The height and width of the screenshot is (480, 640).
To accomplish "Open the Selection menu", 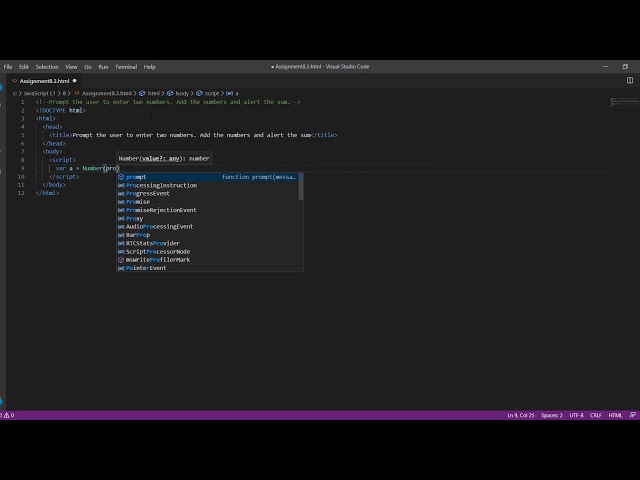I will [47, 67].
